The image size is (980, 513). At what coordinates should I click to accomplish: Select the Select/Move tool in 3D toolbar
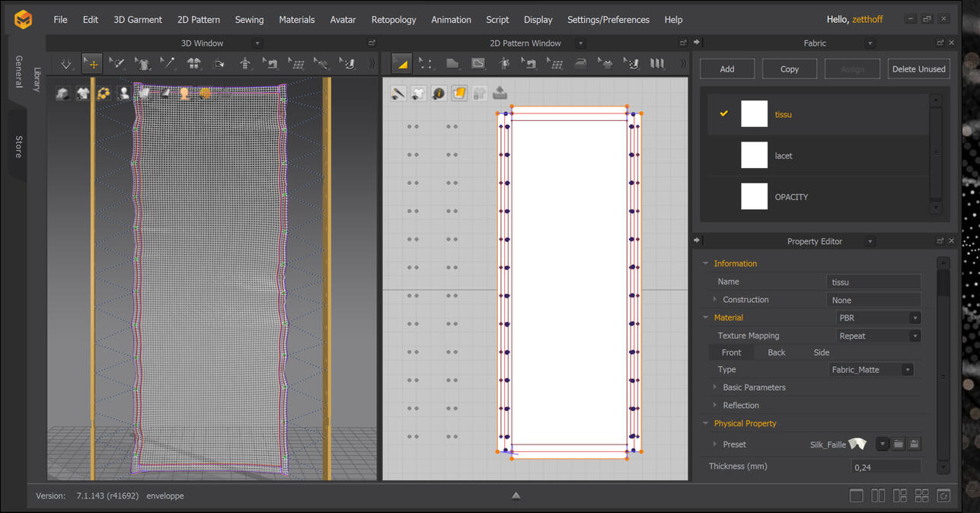pos(92,64)
